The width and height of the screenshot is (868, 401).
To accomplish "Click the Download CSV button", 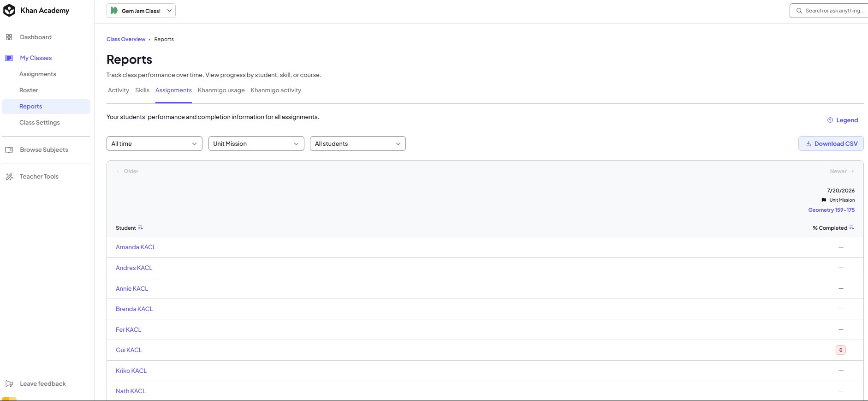I will click(x=831, y=144).
